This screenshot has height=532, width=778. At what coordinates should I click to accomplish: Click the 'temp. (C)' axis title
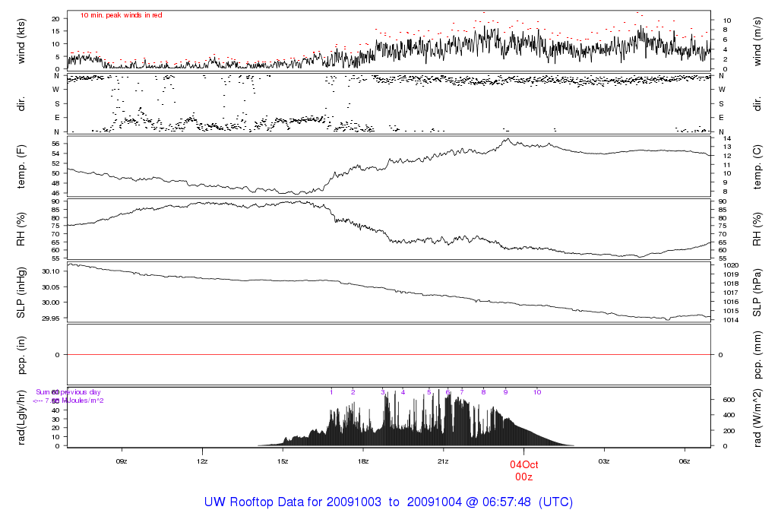[x=757, y=166]
